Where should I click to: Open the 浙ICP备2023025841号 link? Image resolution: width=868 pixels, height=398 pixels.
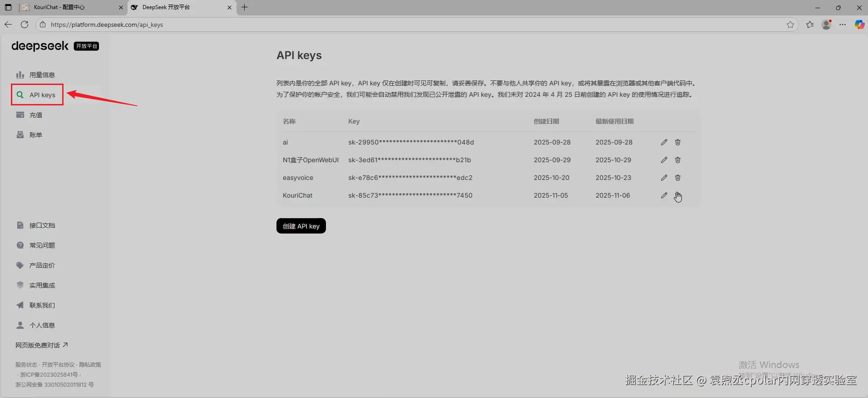49,375
